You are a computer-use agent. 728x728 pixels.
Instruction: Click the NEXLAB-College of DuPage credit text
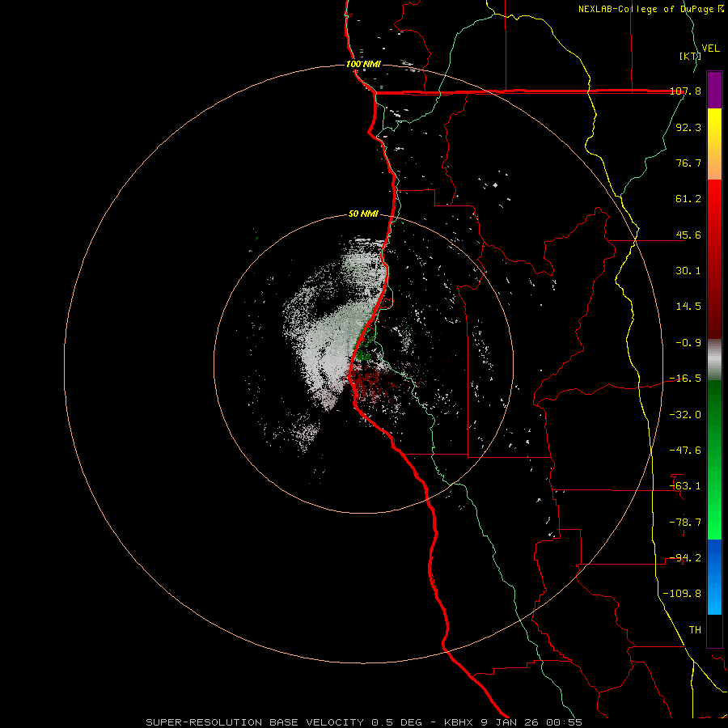point(650,9)
